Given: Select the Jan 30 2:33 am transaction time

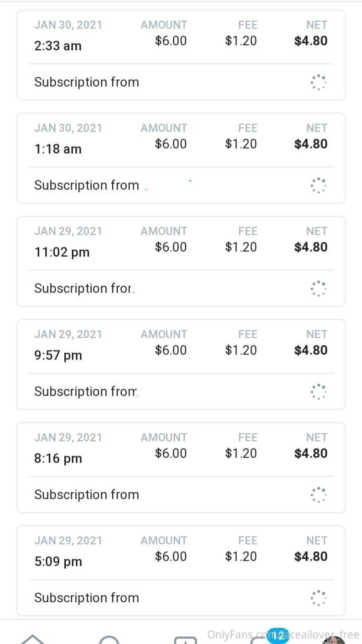Looking at the screenshot, I should point(58,46).
